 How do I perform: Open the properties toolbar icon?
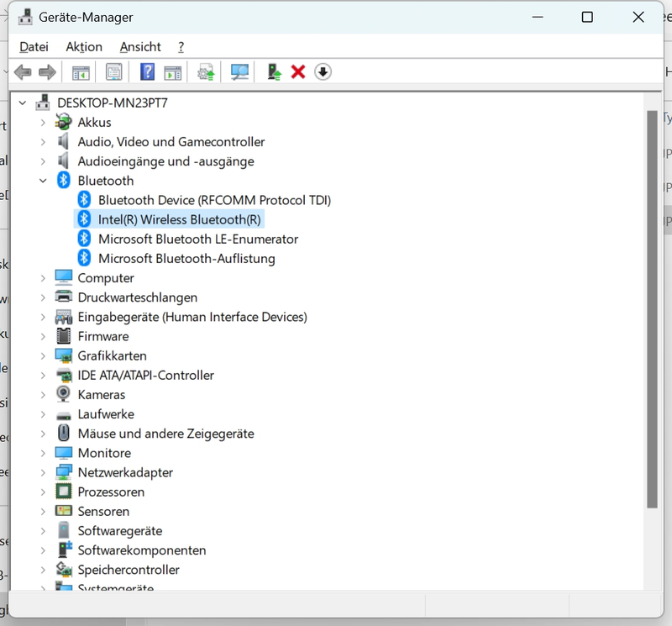[x=113, y=72]
